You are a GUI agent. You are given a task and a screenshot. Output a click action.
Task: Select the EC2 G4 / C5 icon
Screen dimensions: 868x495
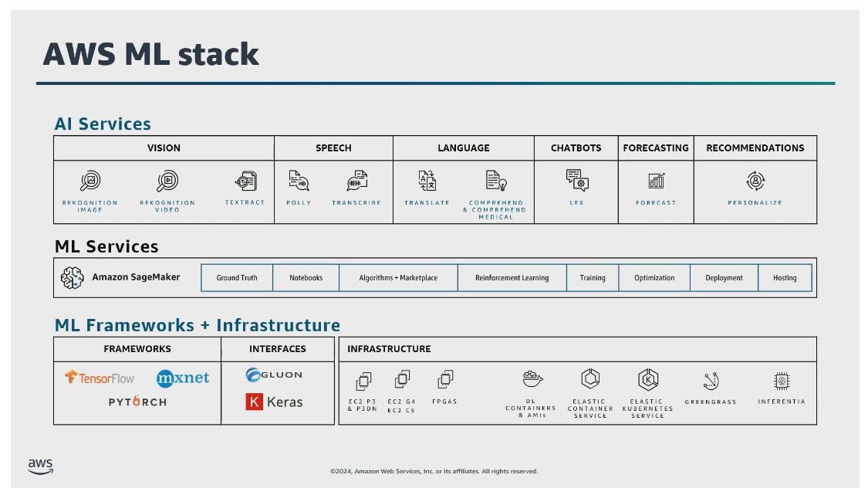(402, 380)
